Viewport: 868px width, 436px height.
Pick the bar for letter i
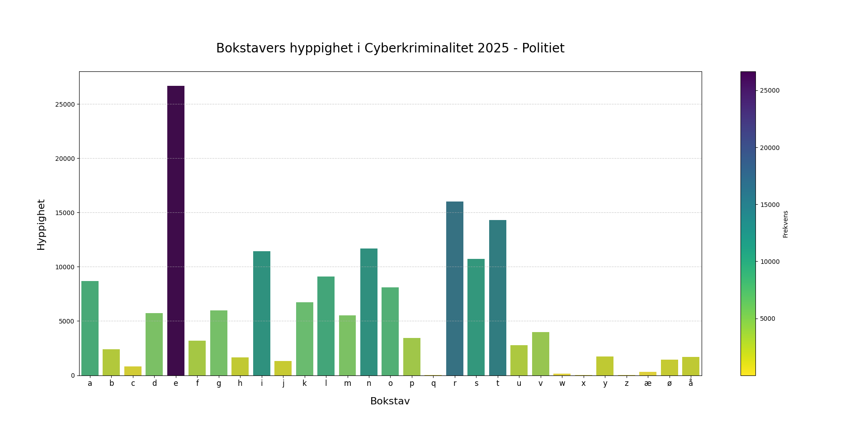261,313
